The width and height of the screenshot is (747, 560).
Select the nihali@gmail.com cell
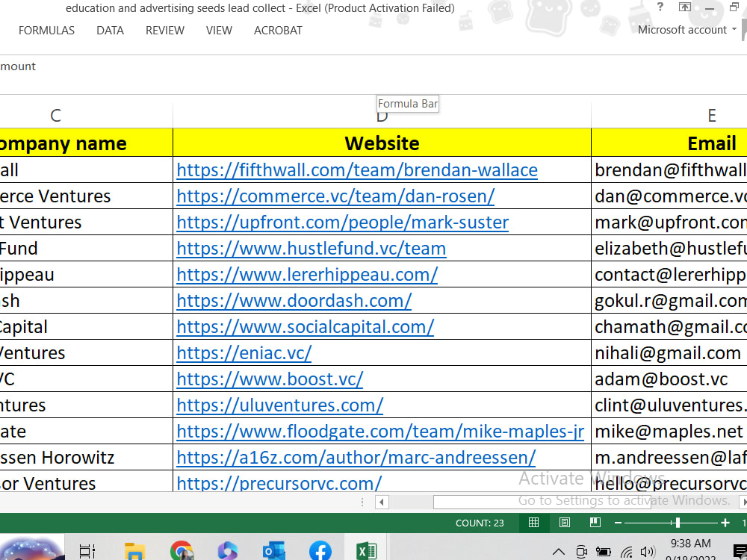click(669, 353)
